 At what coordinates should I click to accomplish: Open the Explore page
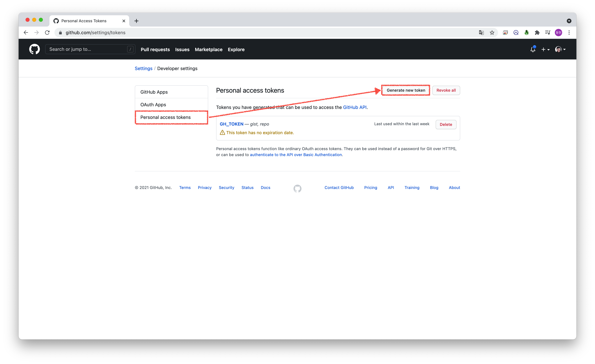coord(236,49)
